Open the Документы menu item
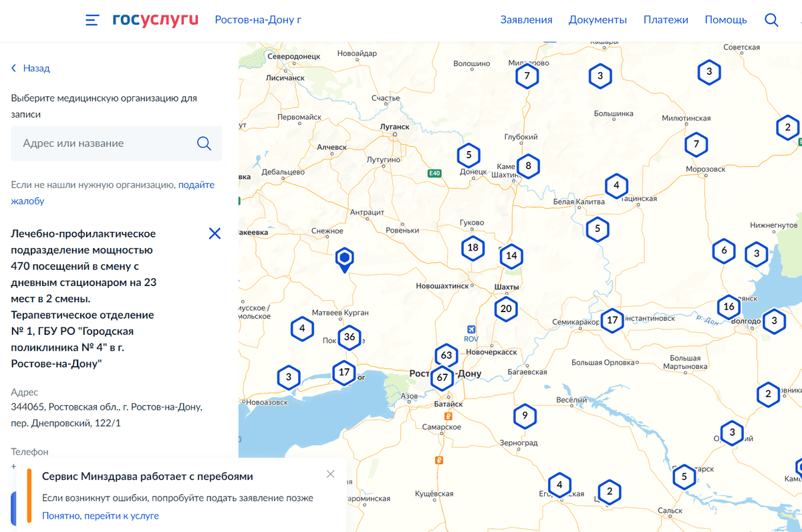802x532 pixels. (597, 20)
